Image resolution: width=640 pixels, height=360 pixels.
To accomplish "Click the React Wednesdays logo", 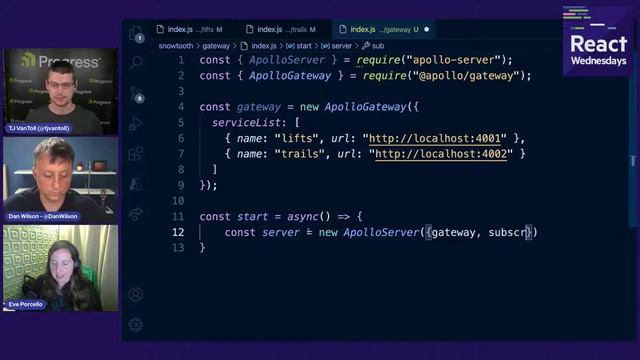I will point(598,42).
